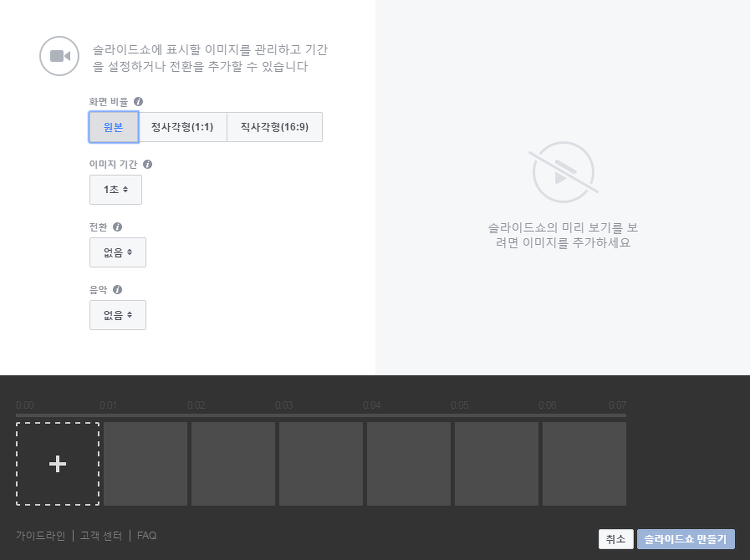Viewport: 750px width, 560px height.
Task: Open info tooltip next to 음악
Action: coord(117,289)
